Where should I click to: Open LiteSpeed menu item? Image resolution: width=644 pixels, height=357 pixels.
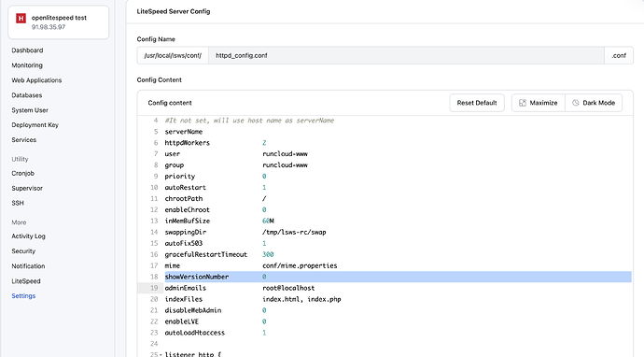click(x=26, y=281)
